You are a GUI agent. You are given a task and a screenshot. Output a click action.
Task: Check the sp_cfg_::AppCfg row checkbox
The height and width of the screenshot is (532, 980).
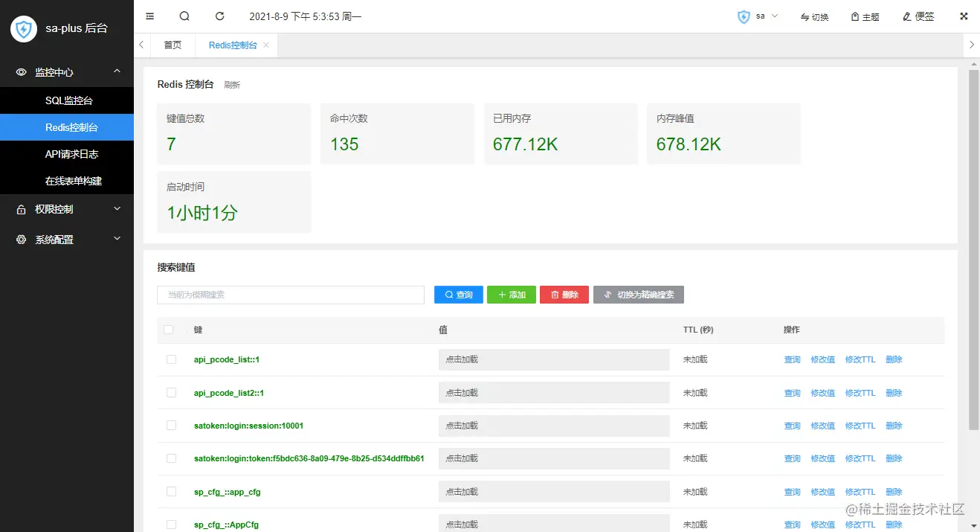point(171,525)
